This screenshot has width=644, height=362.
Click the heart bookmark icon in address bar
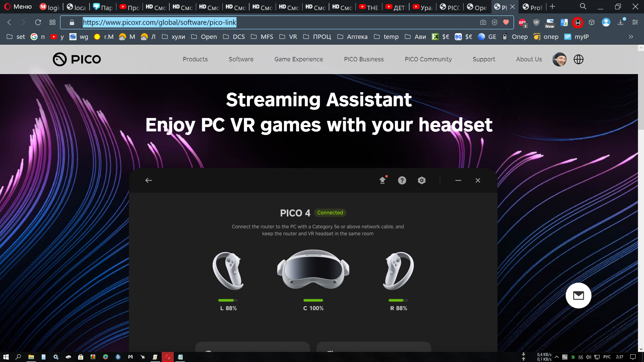point(506,22)
